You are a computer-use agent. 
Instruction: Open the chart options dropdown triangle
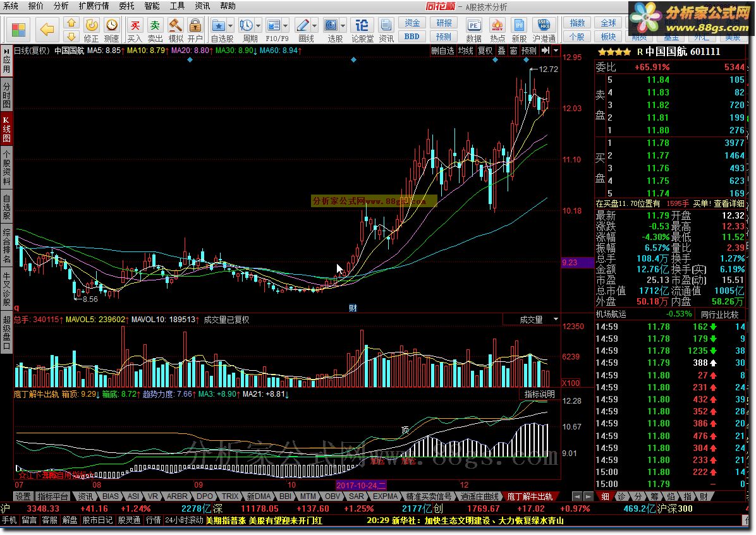(556, 51)
